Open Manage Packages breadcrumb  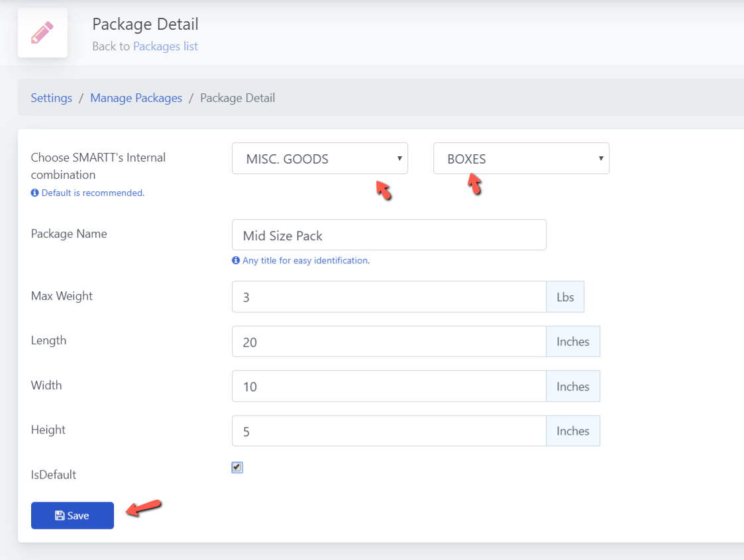pos(136,98)
